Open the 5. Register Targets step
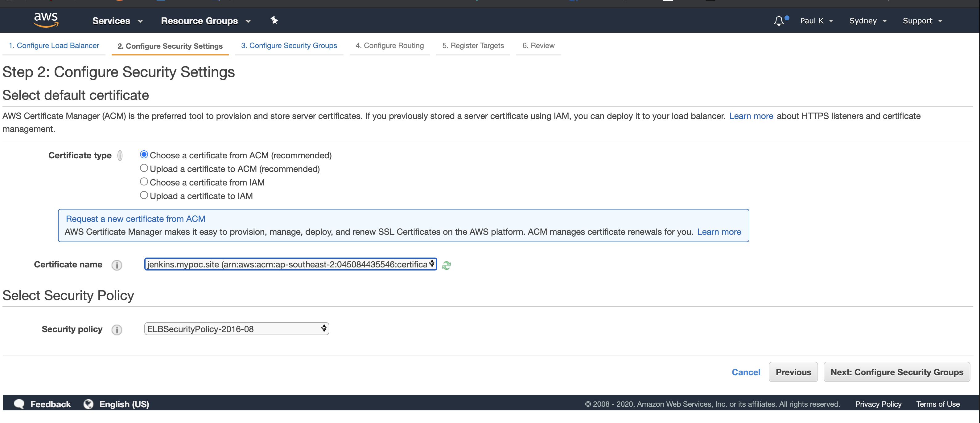Viewport: 980px width, 423px height. pyautogui.click(x=473, y=46)
